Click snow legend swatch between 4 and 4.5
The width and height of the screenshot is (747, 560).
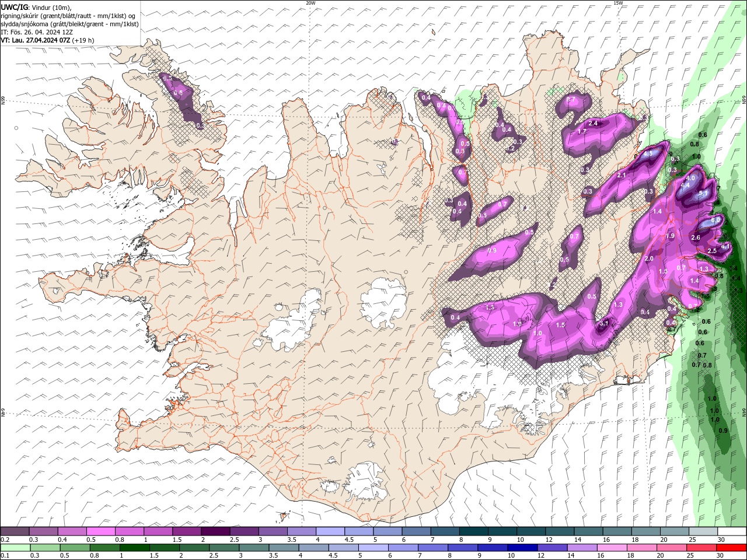[x=330, y=531]
